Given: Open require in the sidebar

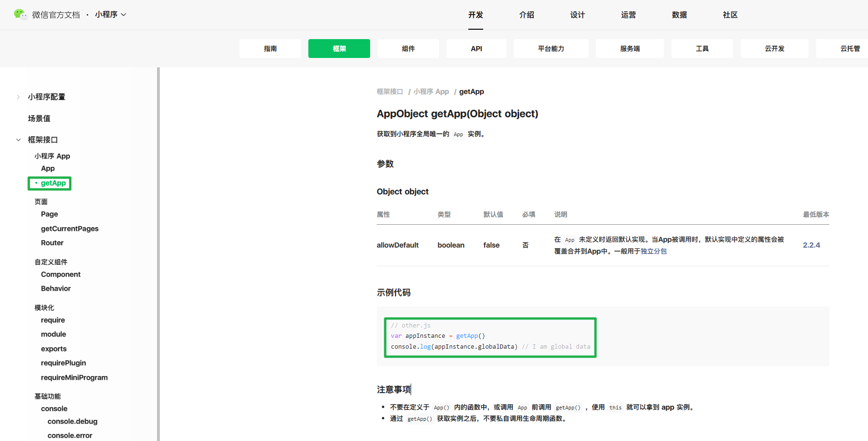Looking at the screenshot, I should point(53,320).
